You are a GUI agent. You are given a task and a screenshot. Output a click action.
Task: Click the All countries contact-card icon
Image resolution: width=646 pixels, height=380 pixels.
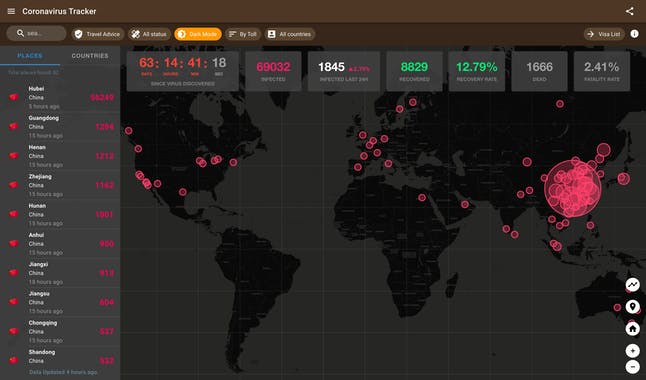pyautogui.click(x=272, y=34)
